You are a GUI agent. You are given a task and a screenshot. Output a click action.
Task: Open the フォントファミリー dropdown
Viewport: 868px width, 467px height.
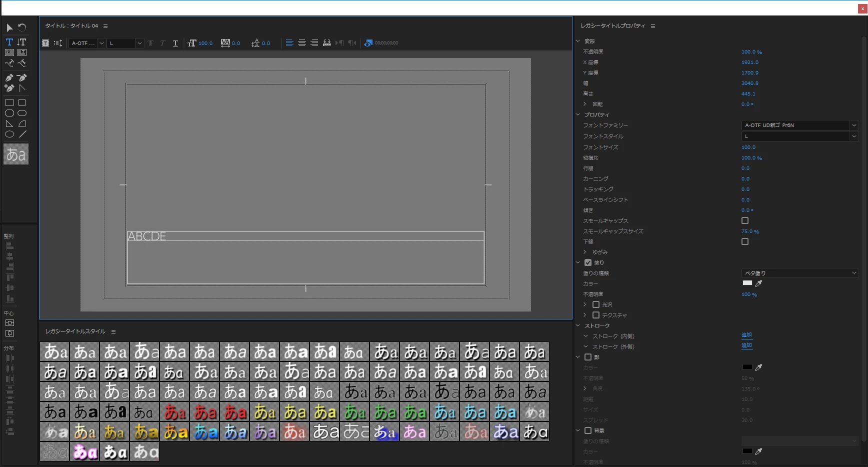[x=799, y=125]
